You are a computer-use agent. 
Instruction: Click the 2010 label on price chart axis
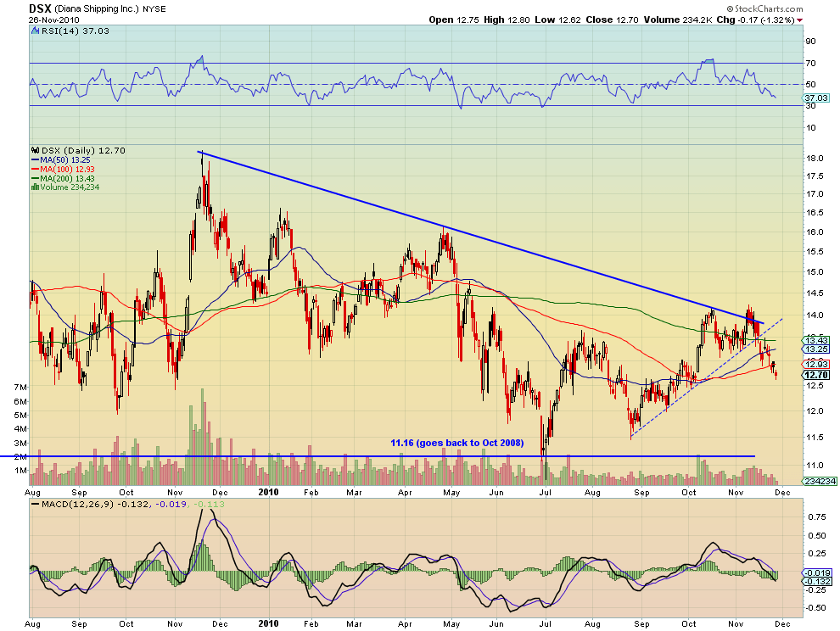tap(268, 492)
